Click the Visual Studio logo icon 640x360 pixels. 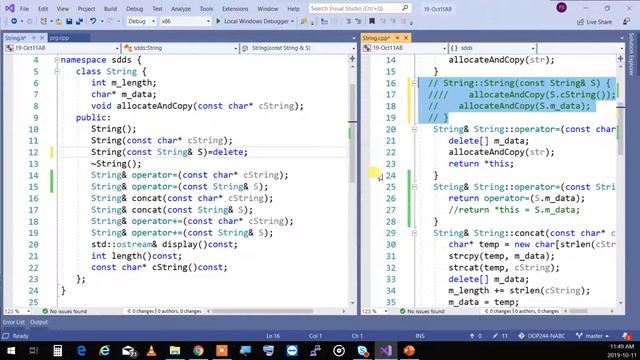click(x=10, y=8)
